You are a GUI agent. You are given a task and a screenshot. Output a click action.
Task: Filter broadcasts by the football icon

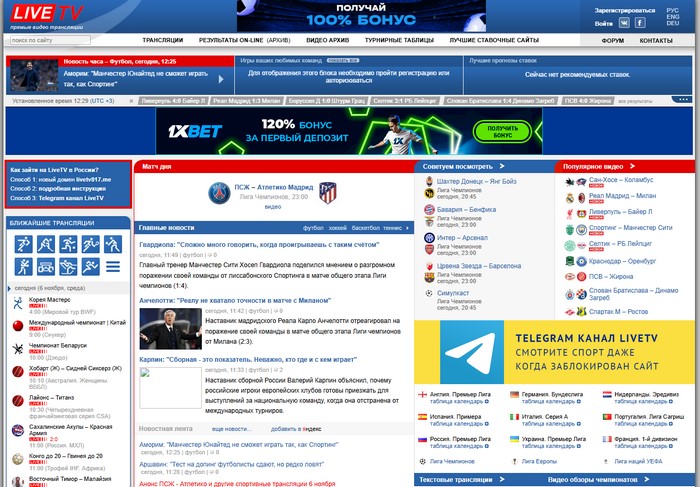point(24,244)
